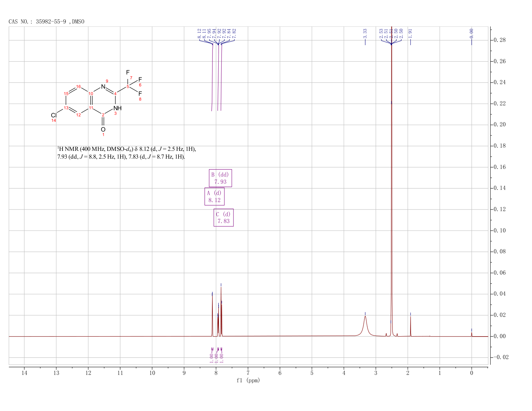The height and width of the screenshot is (411, 532).
Task: Select the A (d) 8.12 multiplet box
Action: click(214, 196)
